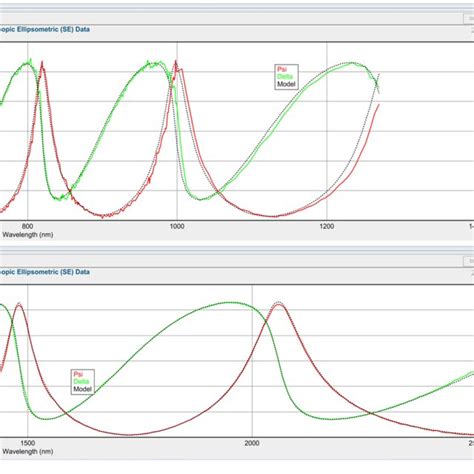The width and height of the screenshot is (474, 474).
Task: Click the upper Ellipsometric (SE) Data panel title
Action: click(45, 29)
